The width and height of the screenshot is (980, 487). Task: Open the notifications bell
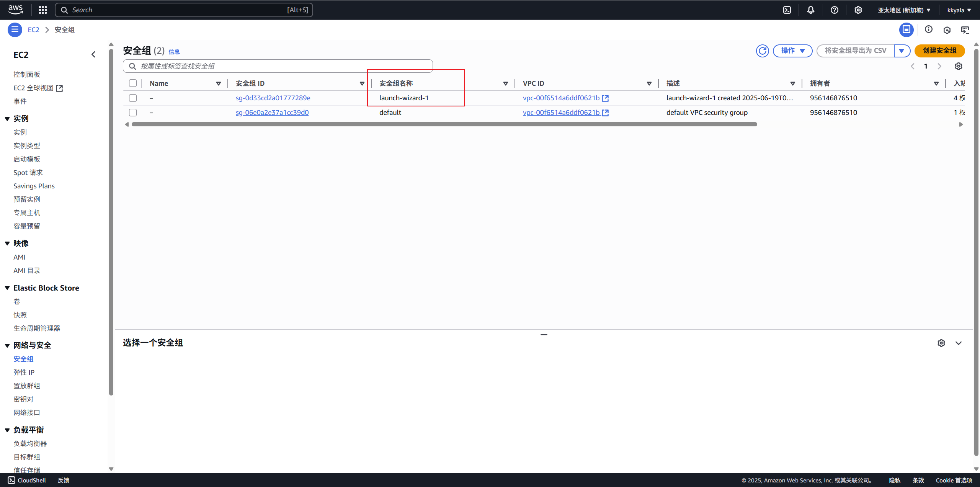pos(811,10)
